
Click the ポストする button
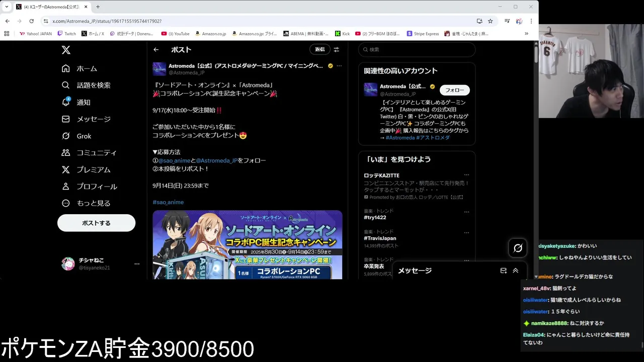[x=96, y=223]
